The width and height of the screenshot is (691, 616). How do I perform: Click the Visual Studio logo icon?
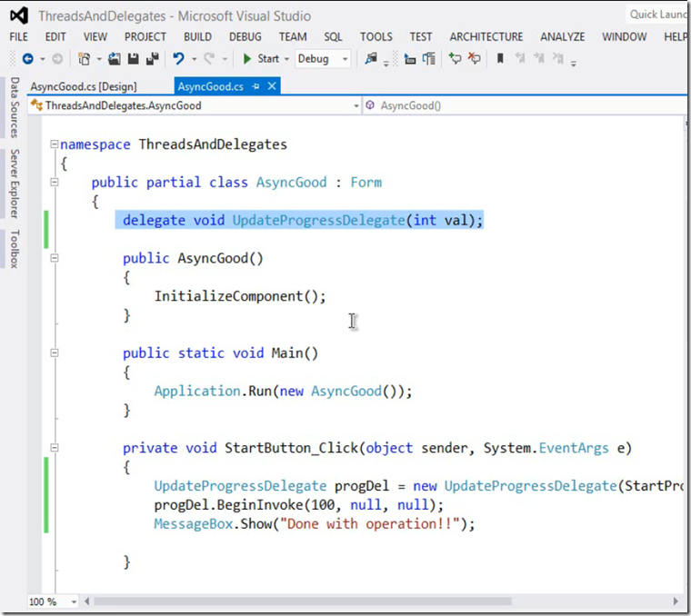(x=19, y=15)
